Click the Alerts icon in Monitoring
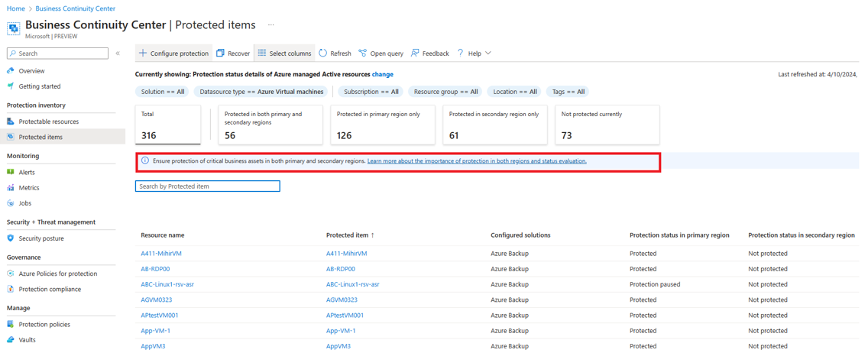This screenshot has width=868, height=353. (11, 172)
